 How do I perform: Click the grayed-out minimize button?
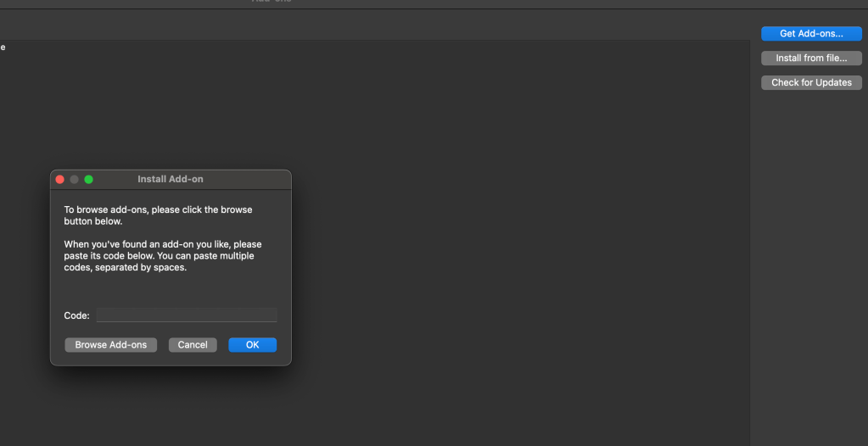point(75,180)
